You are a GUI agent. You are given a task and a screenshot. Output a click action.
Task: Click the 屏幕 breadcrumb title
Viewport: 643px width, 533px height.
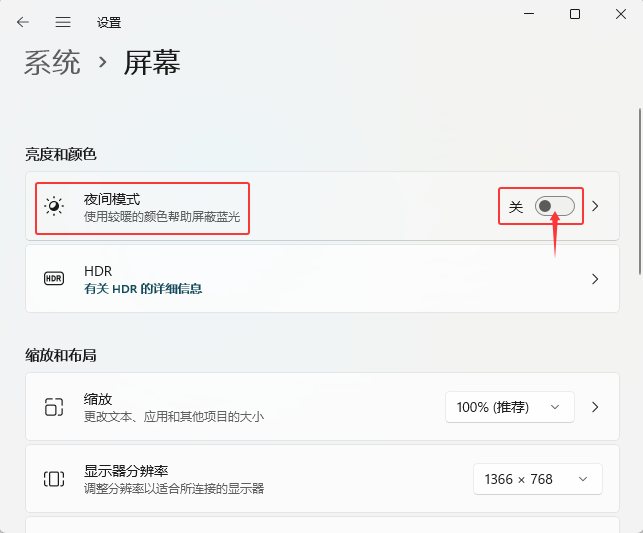[152, 63]
